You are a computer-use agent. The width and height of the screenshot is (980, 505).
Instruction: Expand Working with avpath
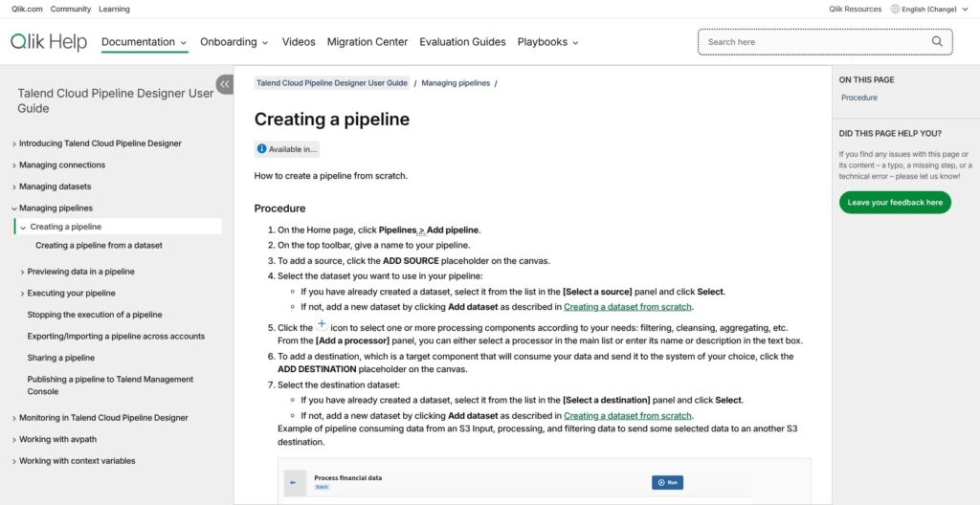click(x=14, y=439)
